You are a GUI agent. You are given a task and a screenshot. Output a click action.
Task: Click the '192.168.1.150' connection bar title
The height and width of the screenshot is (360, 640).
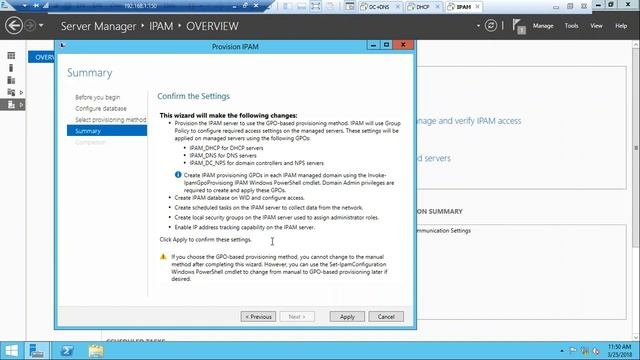coord(140,6)
